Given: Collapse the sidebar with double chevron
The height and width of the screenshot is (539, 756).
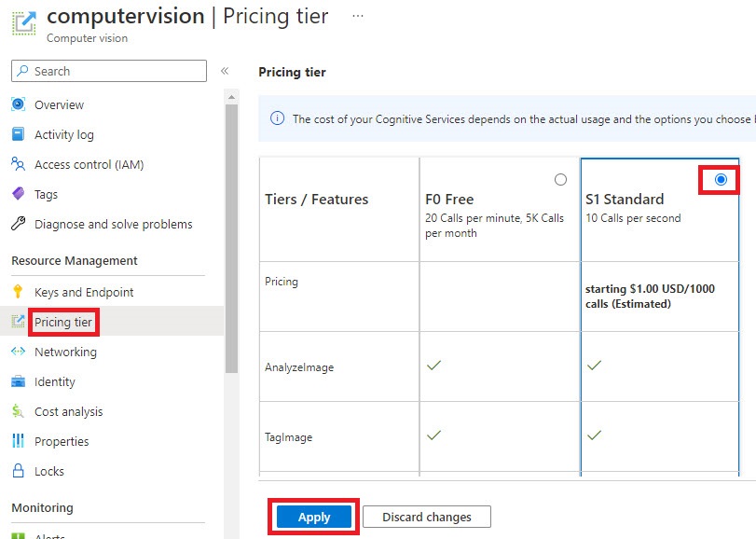Looking at the screenshot, I should point(225,71).
